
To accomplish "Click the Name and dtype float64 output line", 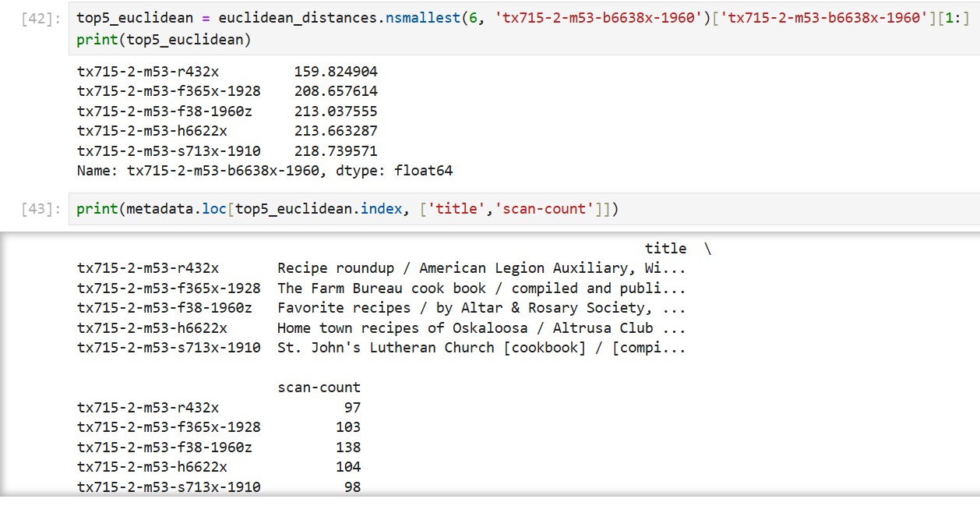I will 265,170.
